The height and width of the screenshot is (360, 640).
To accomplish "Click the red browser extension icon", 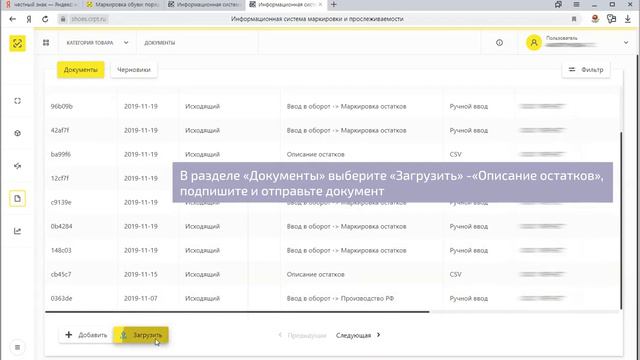I will tap(595, 19).
